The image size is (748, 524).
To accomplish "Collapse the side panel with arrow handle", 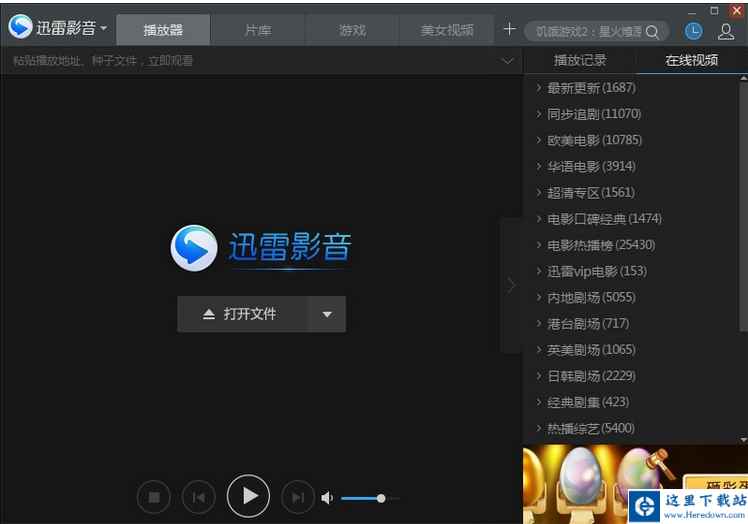I will click(511, 285).
